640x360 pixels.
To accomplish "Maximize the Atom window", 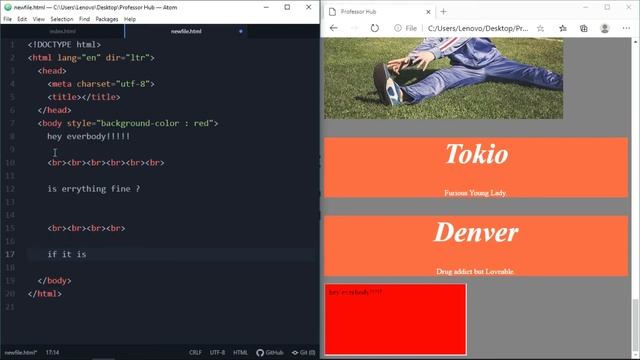I will pyautogui.click(x=287, y=7).
